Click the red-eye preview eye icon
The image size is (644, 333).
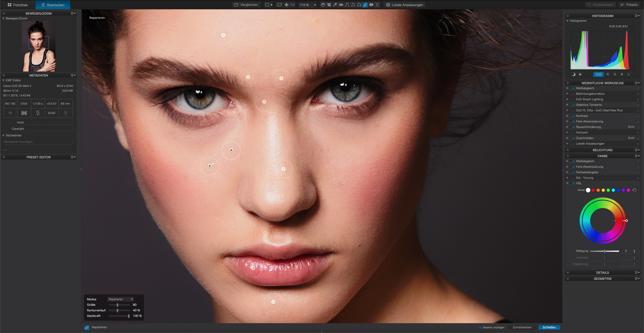pyautogui.click(x=371, y=5)
